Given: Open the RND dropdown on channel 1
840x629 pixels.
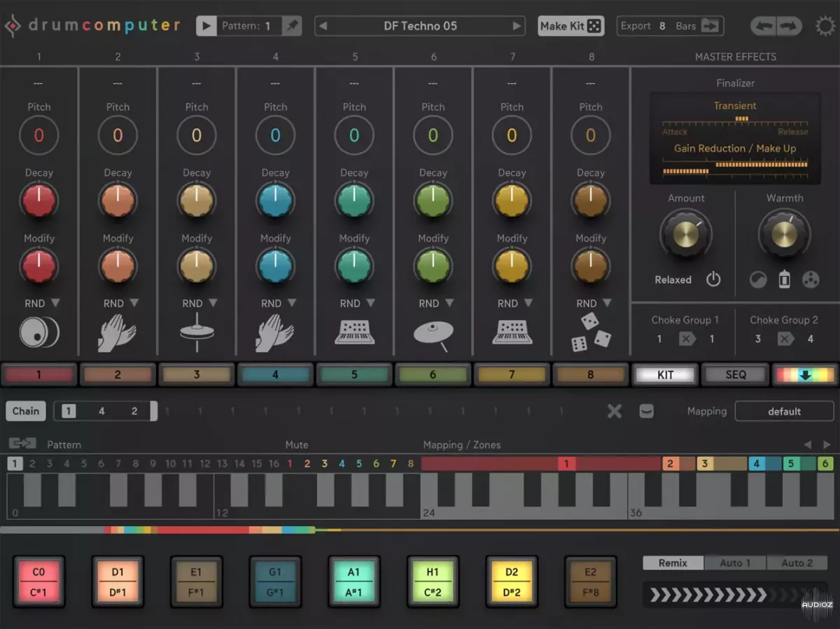Looking at the screenshot, I should (x=43, y=303).
